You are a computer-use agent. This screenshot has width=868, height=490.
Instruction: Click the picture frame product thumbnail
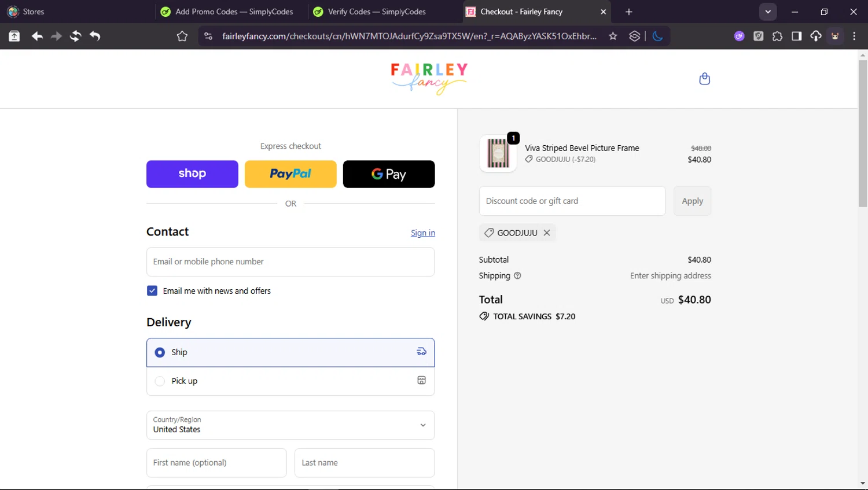[x=498, y=154]
